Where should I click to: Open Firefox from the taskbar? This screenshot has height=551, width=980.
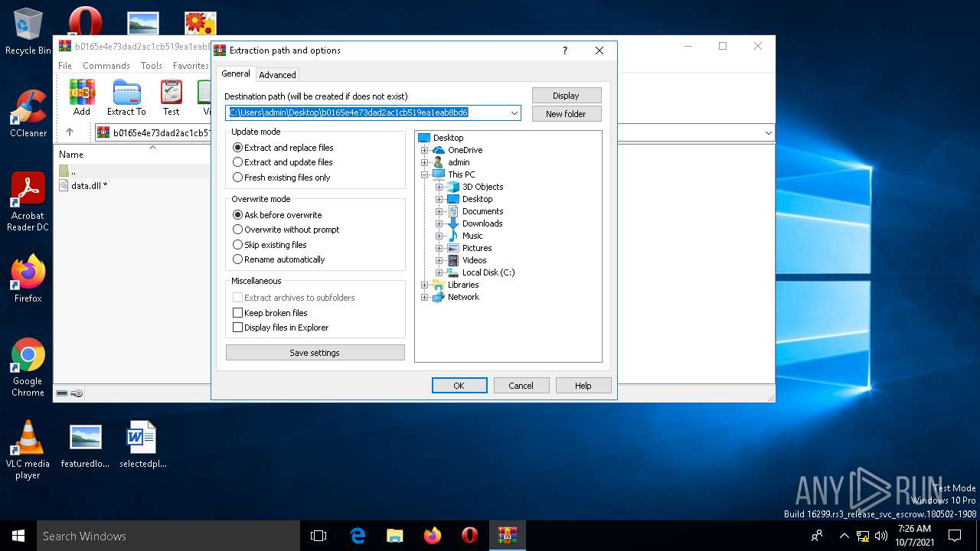[x=433, y=536]
